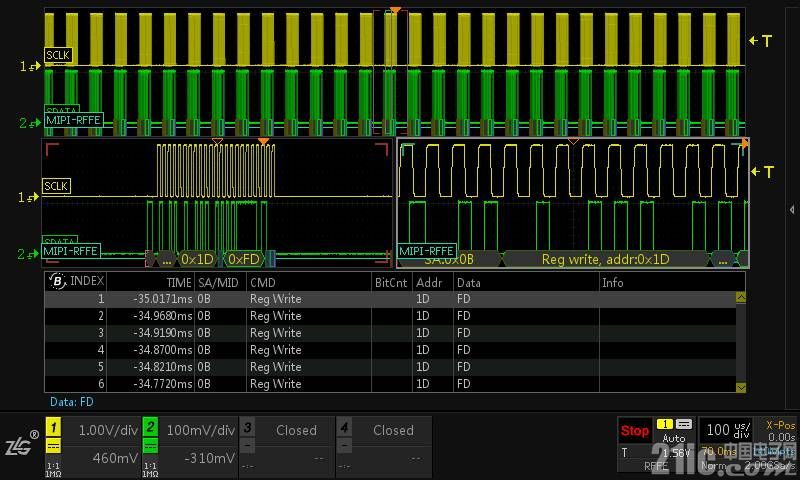The height and width of the screenshot is (480, 800).
Task: Open channel 1 1.00V/div scale
Action: [109, 431]
